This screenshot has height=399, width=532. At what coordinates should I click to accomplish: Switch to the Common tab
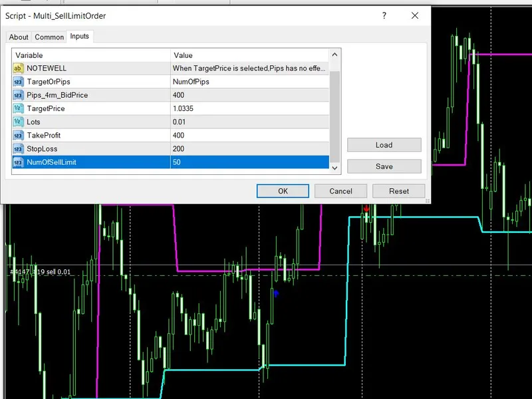click(x=49, y=37)
